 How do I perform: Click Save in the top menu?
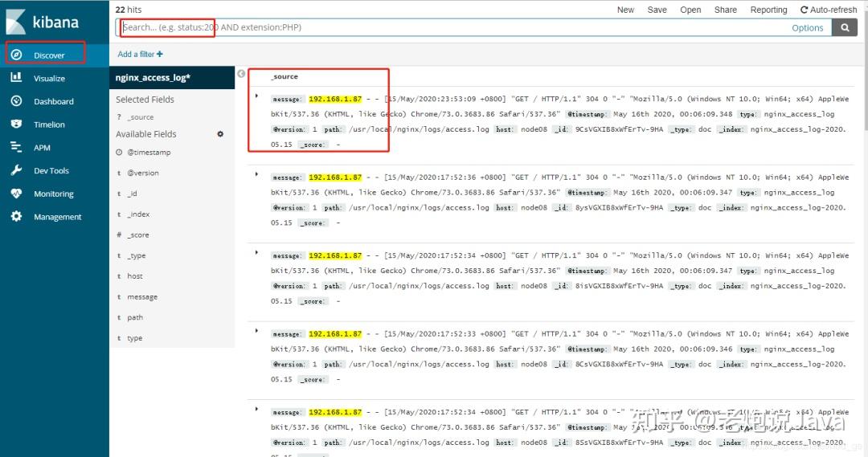pos(657,10)
